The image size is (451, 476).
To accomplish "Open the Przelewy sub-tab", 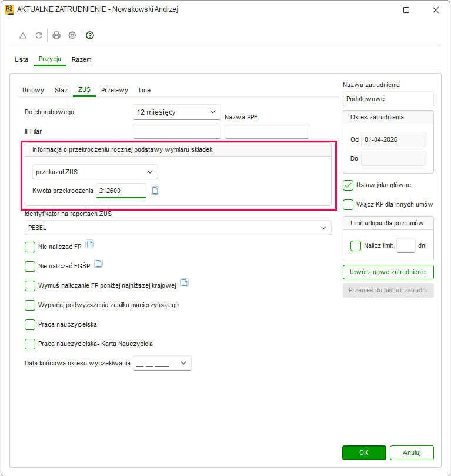I will [115, 90].
